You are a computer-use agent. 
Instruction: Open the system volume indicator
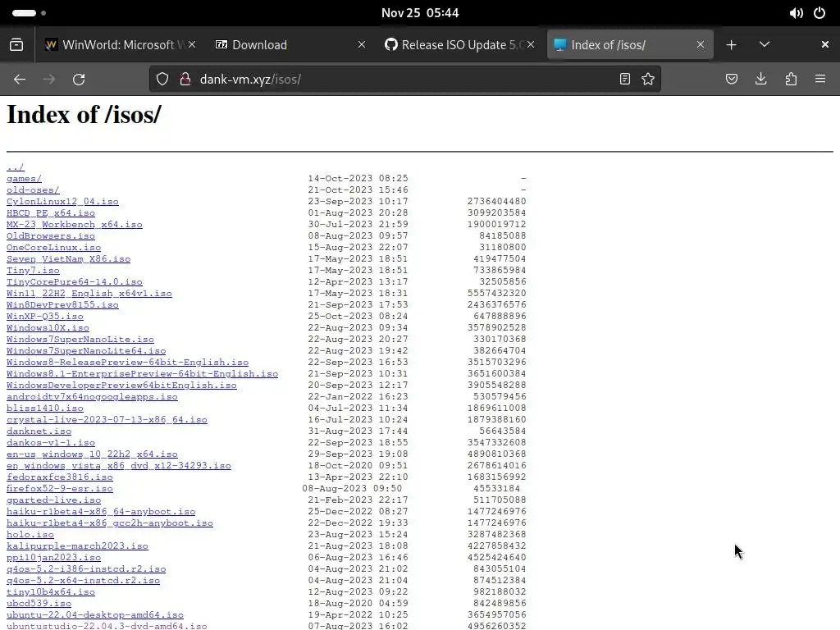tap(796, 13)
